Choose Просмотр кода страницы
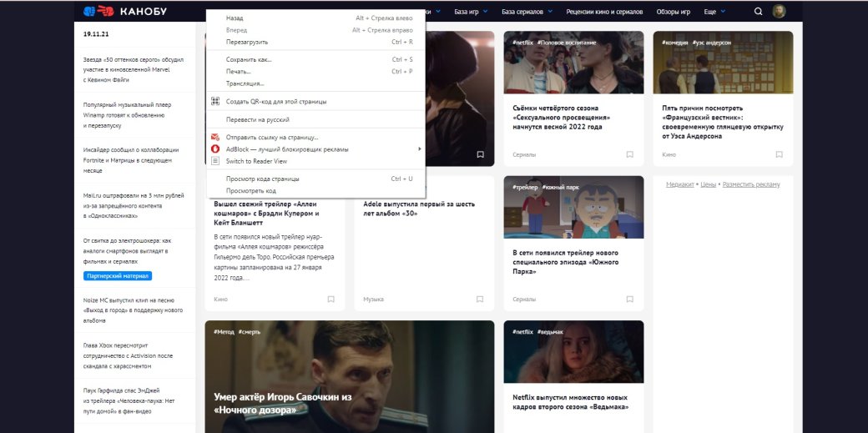868x433 pixels. point(315,179)
